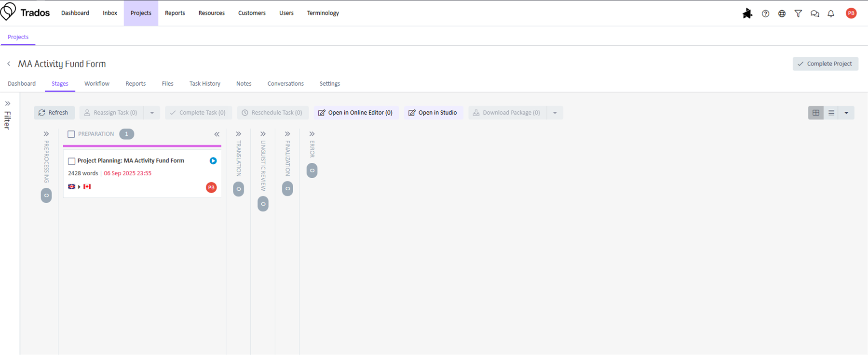Tick the Project Planning task checkbox
The width and height of the screenshot is (868, 355).
(x=72, y=161)
